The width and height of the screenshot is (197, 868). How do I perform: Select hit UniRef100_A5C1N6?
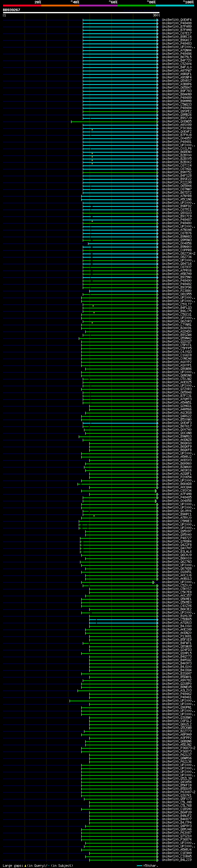click(x=177, y=199)
